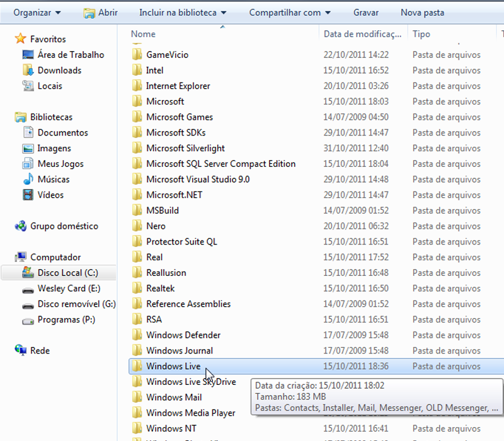Open the Vídeos library

click(50, 195)
